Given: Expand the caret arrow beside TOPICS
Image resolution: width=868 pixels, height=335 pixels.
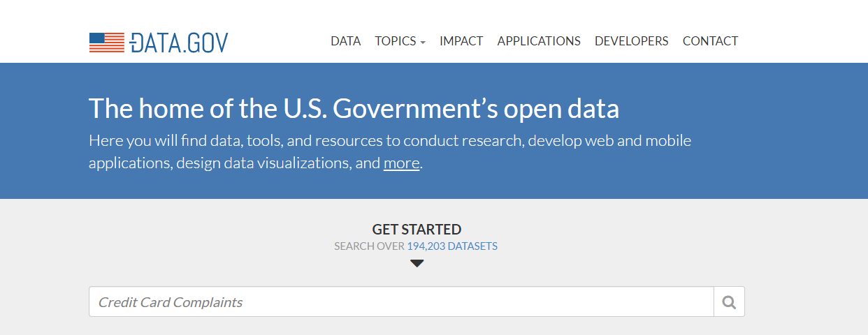Looking at the screenshot, I should pyautogui.click(x=423, y=43).
